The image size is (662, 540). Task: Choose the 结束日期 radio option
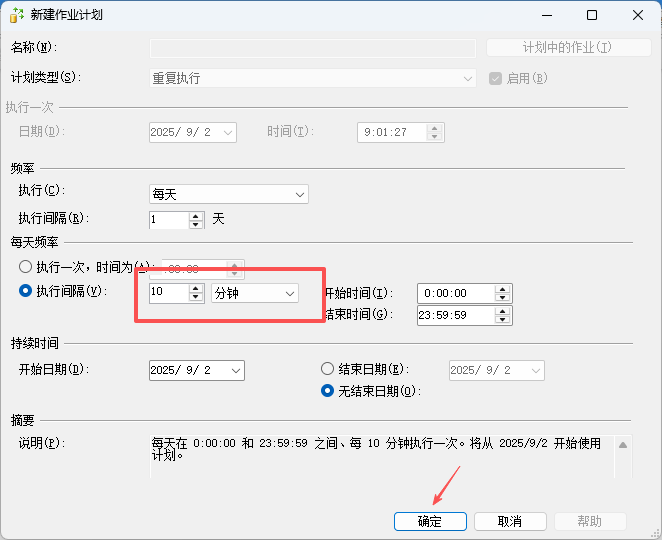tap(327, 369)
